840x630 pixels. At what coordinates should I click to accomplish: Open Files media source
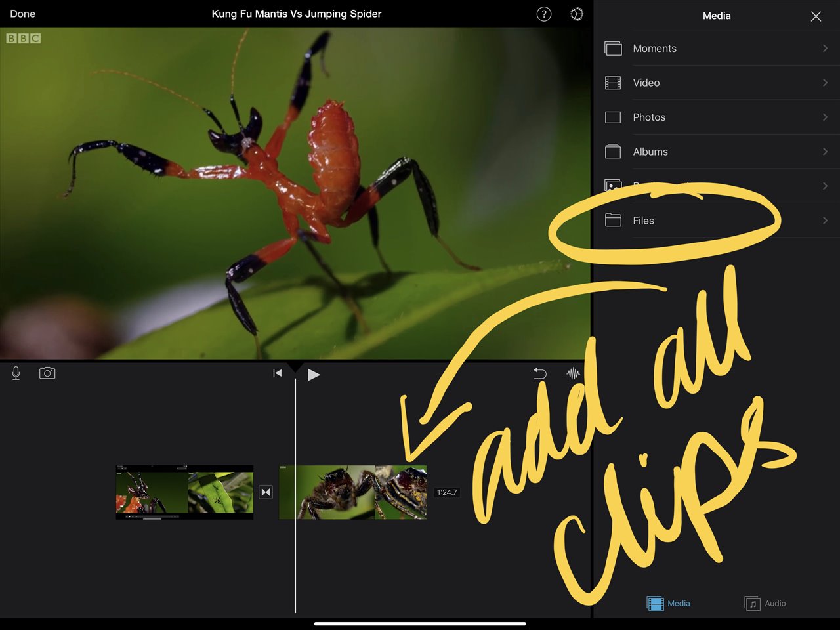[717, 220]
